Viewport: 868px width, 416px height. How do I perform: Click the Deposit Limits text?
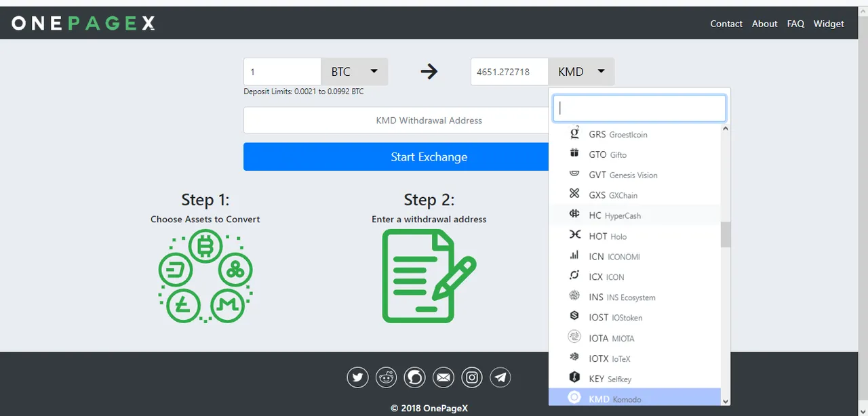coord(304,91)
